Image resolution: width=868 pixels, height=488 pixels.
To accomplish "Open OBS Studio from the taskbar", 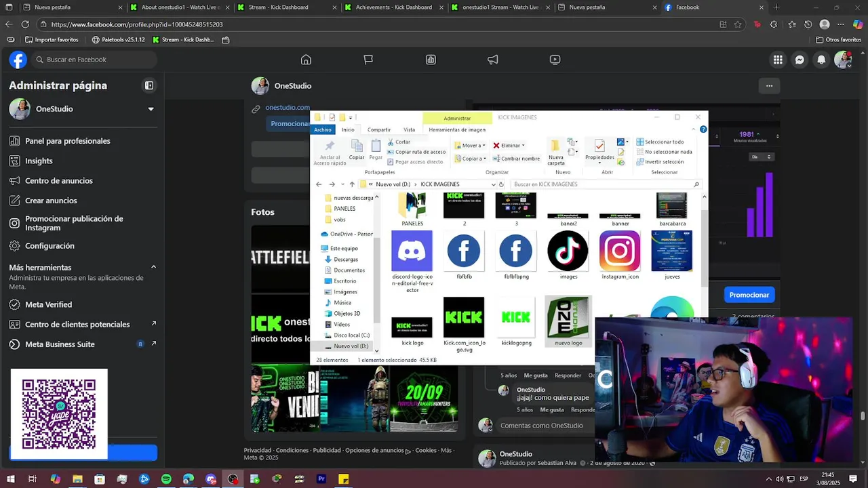I will point(233,479).
